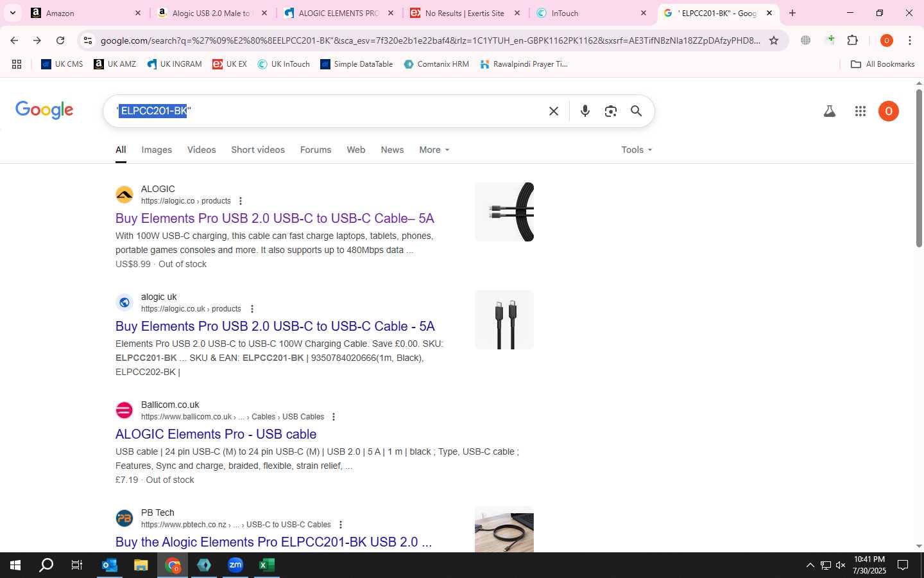This screenshot has height=578, width=924.
Task: Open more options for ALOGIC result
Action: [x=241, y=201]
